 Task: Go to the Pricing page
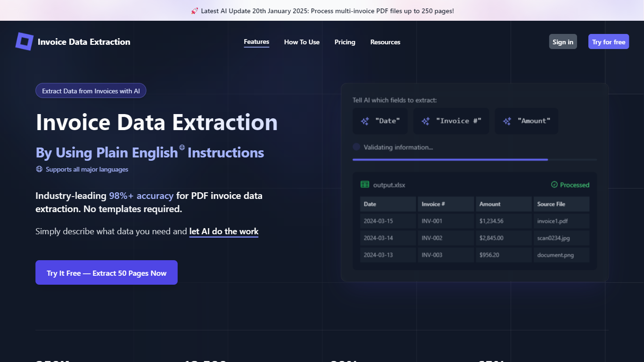pos(345,42)
